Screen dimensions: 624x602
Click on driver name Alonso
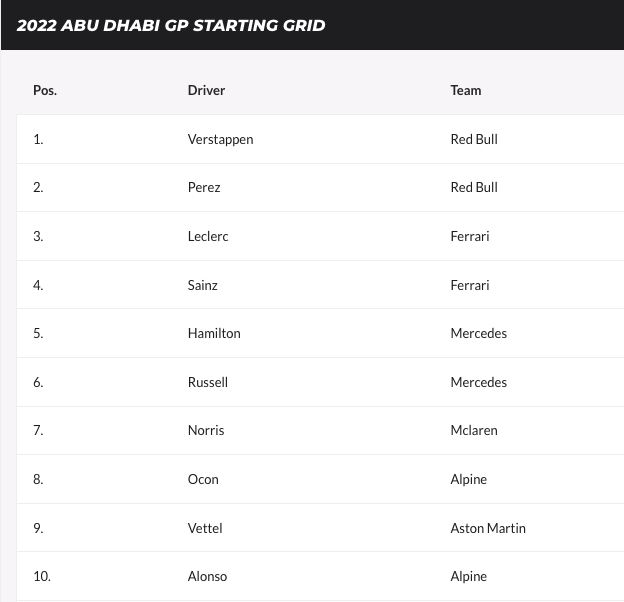(207, 576)
